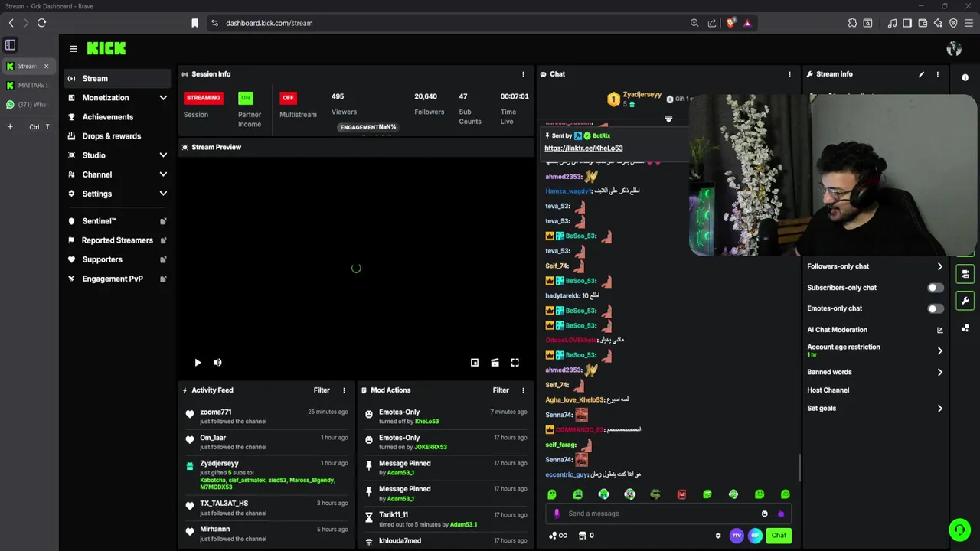The image size is (980, 551).
Task: Click the channel points infinity icon
Action: tap(558, 536)
